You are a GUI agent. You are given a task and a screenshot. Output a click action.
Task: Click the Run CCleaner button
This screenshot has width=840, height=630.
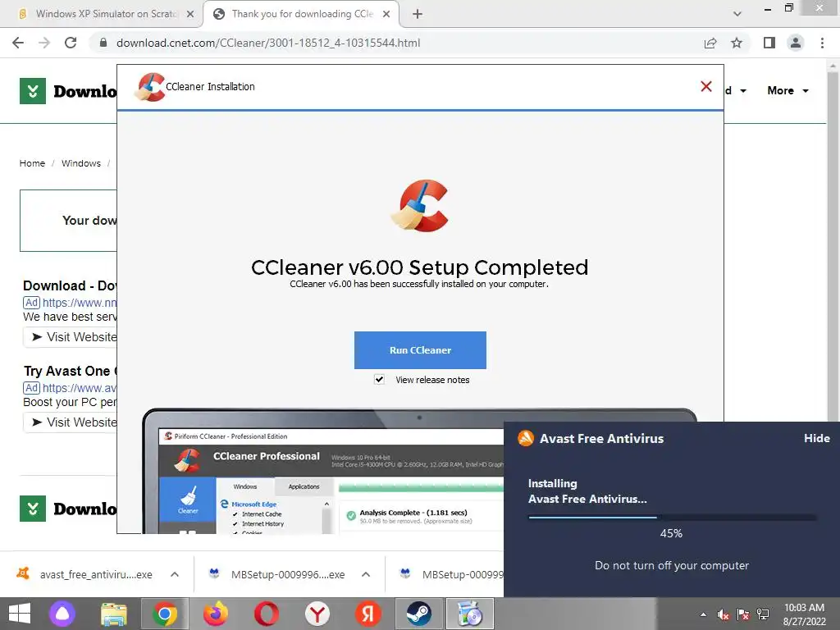coord(420,349)
